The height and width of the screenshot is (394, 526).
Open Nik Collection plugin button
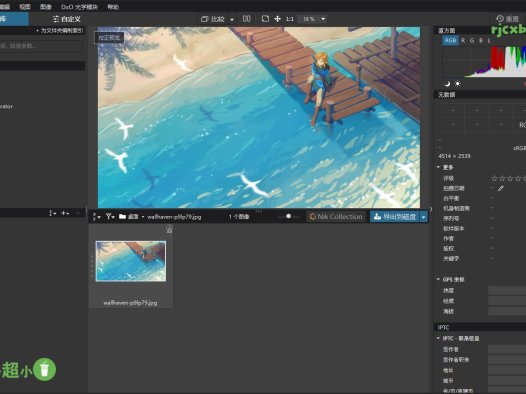coord(336,217)
